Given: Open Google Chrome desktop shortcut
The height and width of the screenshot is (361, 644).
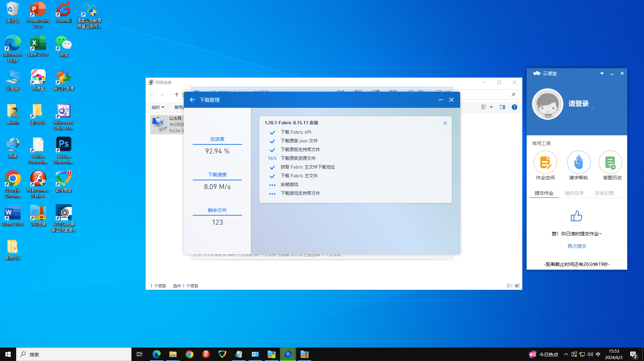Looking at the screenshot, I should 13,179.
